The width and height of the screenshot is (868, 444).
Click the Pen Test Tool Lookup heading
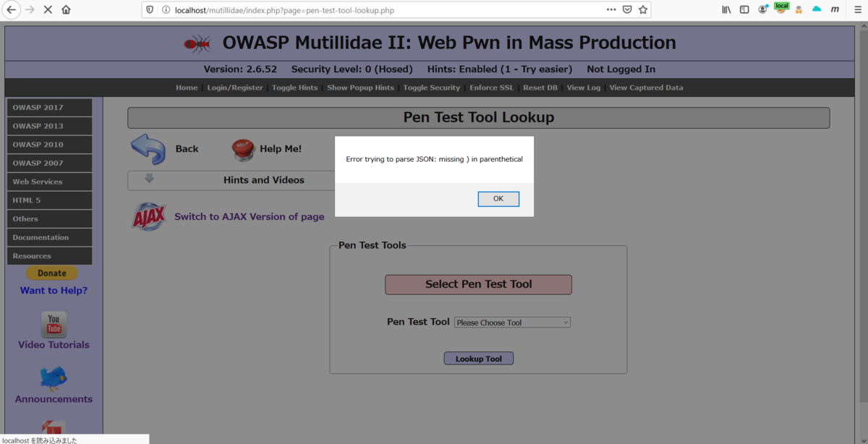478,117
